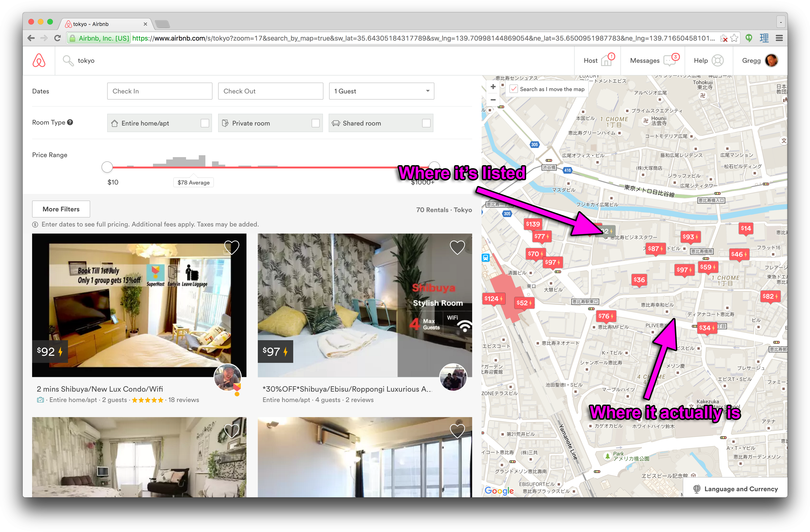
Task: Open the $36 map price marker
Action: 639,280
